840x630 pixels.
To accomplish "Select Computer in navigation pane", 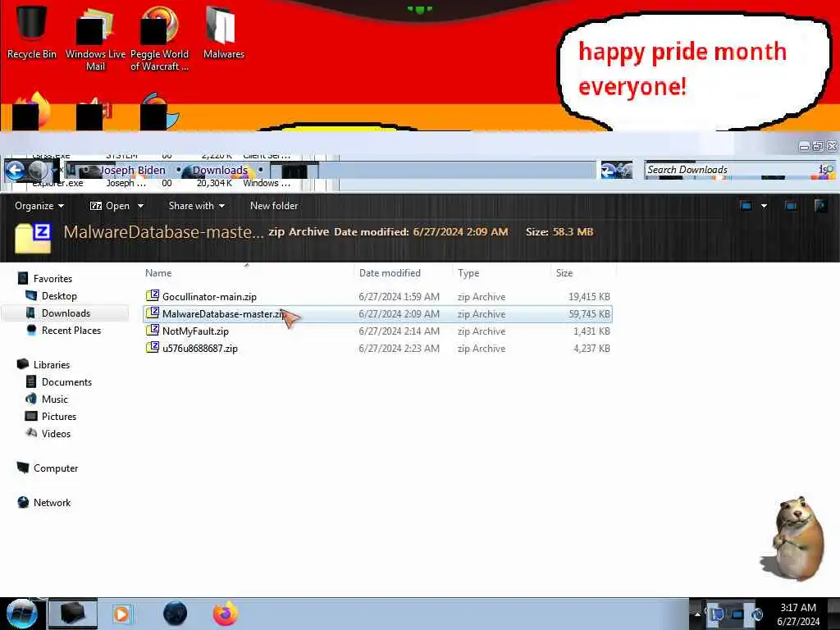I will tap(56, 468).
